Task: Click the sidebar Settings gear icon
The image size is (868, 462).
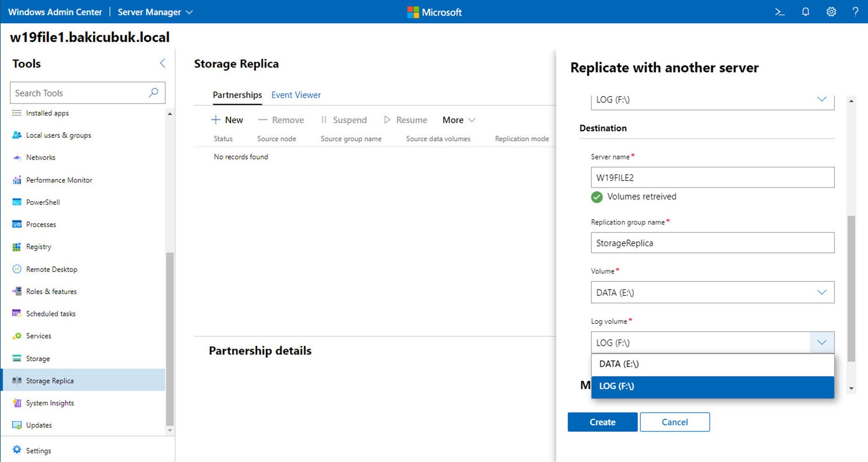Action: click(17, 450)
